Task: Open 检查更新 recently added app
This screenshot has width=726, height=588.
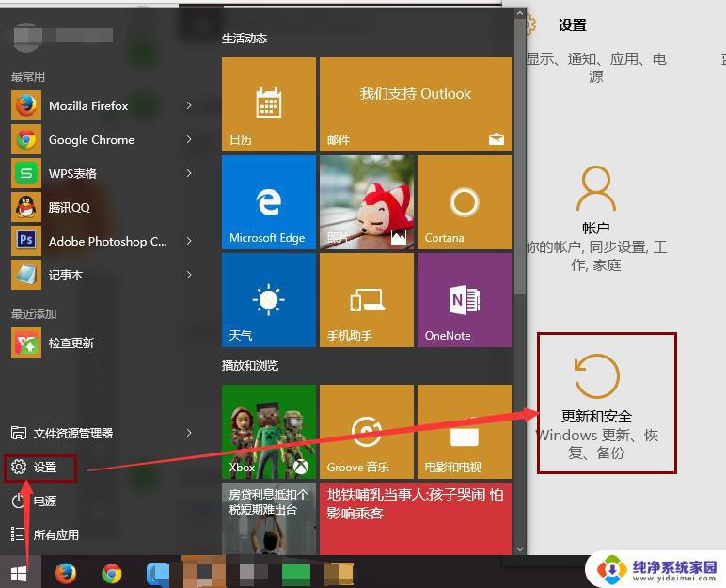Action: (102, 342)
